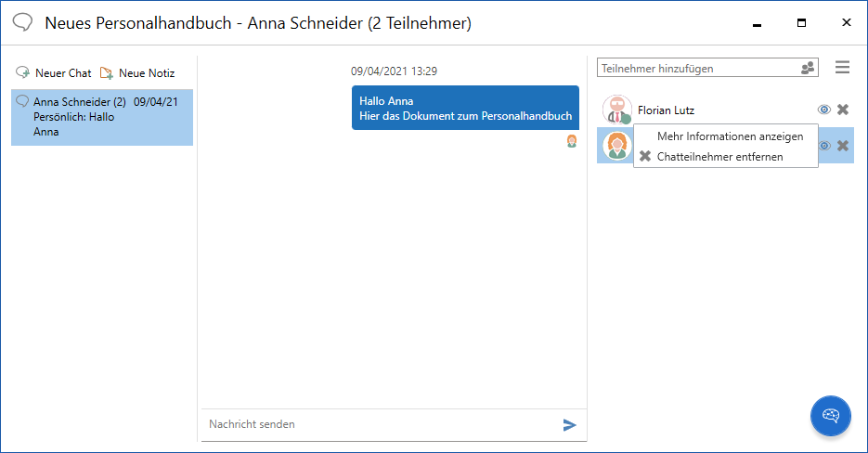Click Florian Lutz's avatar picture
The image size is (868, 453).
tap(616, 110)
